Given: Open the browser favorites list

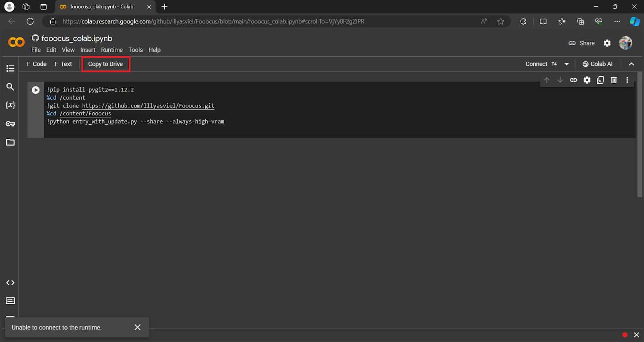Looking at the screenshot, I should 562,21.
